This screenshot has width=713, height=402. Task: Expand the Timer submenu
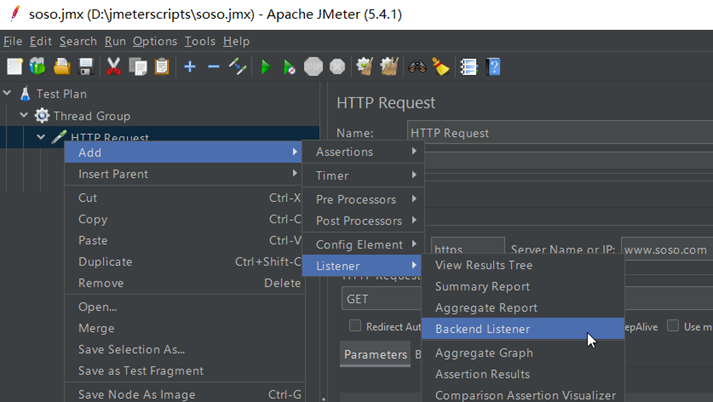point(363,176)
